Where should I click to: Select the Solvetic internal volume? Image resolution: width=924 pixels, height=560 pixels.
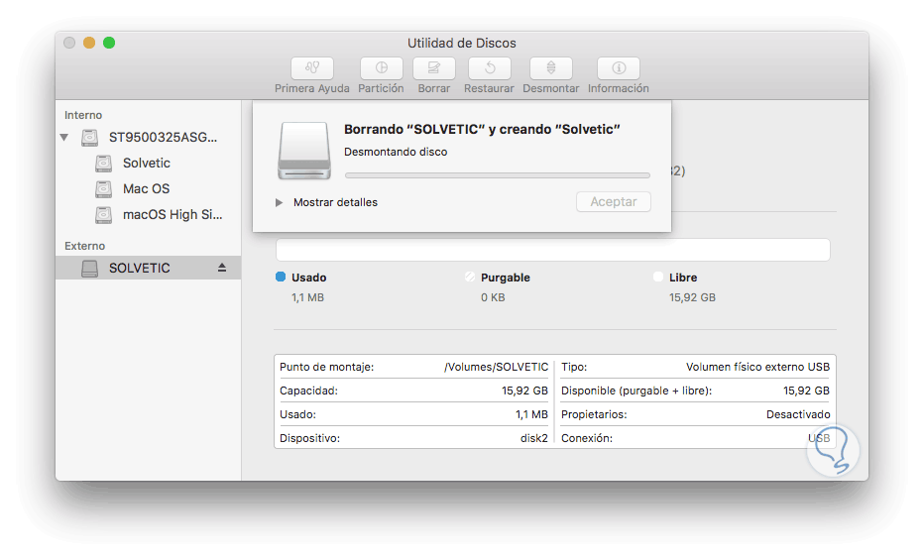(147, 163)
